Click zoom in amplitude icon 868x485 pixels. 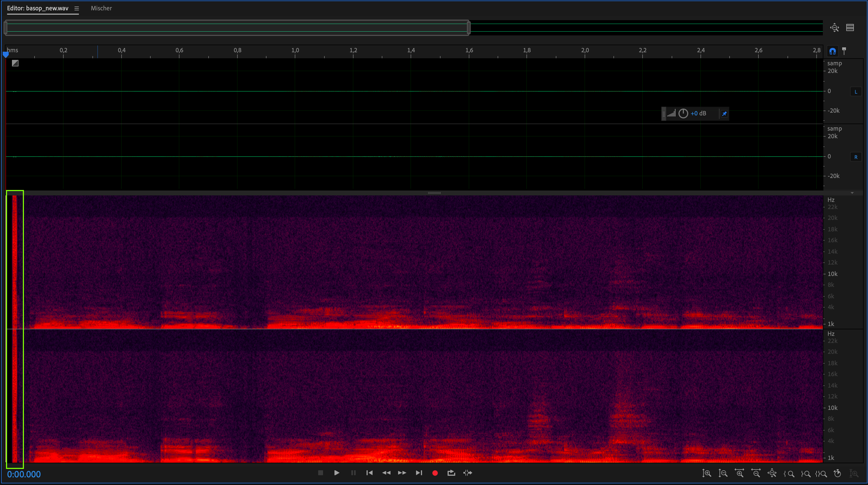706,473
